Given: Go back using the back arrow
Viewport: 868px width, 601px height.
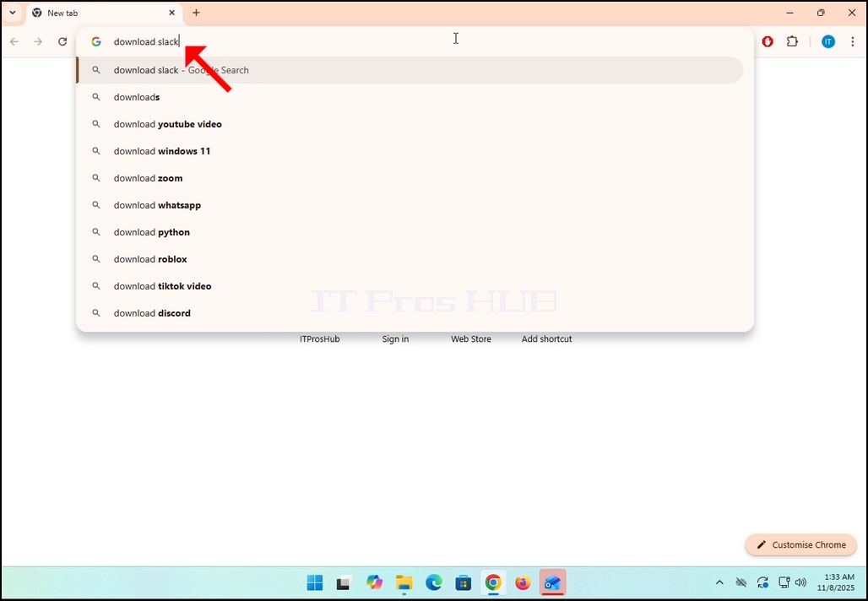Looking at the screenshot, I should 14,41.
